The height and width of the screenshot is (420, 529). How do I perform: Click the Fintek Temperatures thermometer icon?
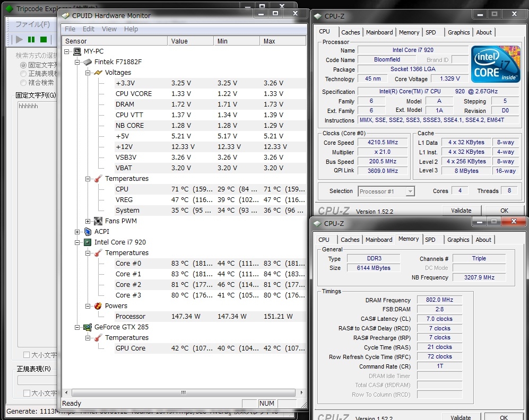point(98,179)
